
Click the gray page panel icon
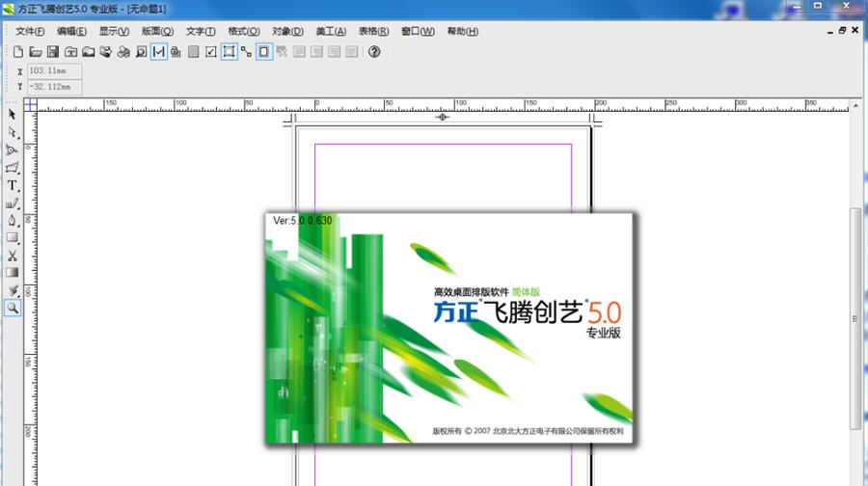pyautogui.click(x=193, y=51)
